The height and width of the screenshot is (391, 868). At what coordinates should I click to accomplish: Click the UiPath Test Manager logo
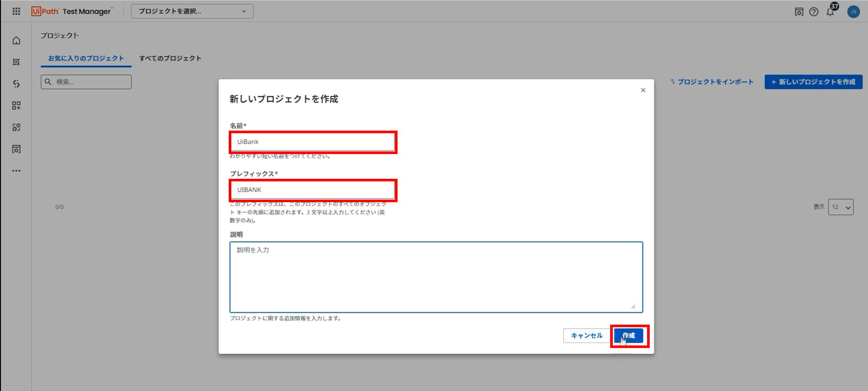click(72, 11)
